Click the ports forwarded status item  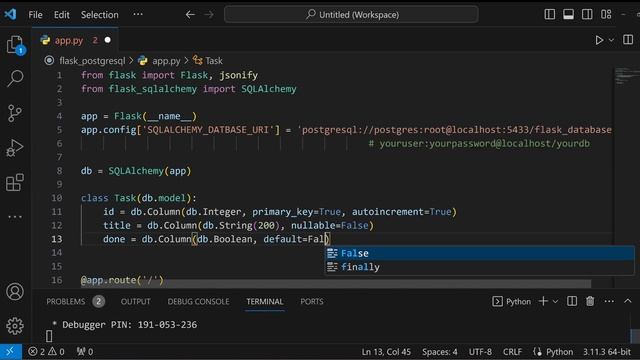click(85, 351)
